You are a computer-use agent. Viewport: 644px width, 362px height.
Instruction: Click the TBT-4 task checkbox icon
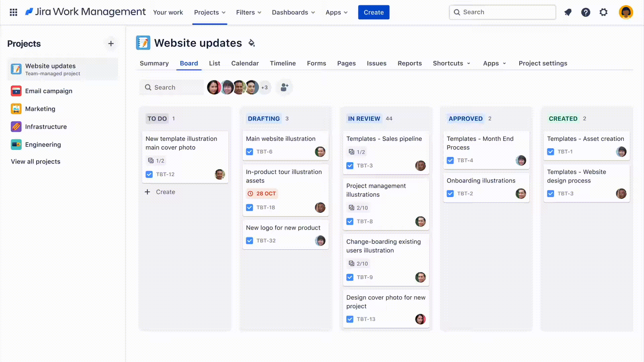[450, 161]
